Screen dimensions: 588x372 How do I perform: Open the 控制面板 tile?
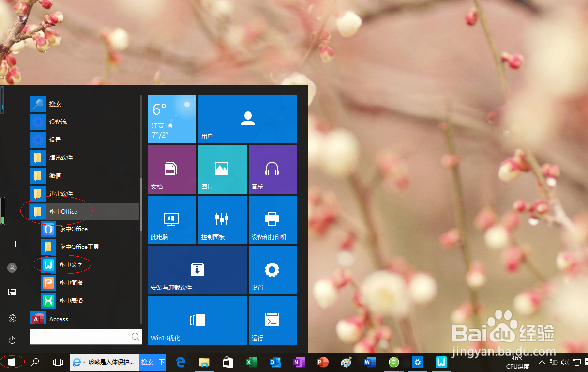223,220
